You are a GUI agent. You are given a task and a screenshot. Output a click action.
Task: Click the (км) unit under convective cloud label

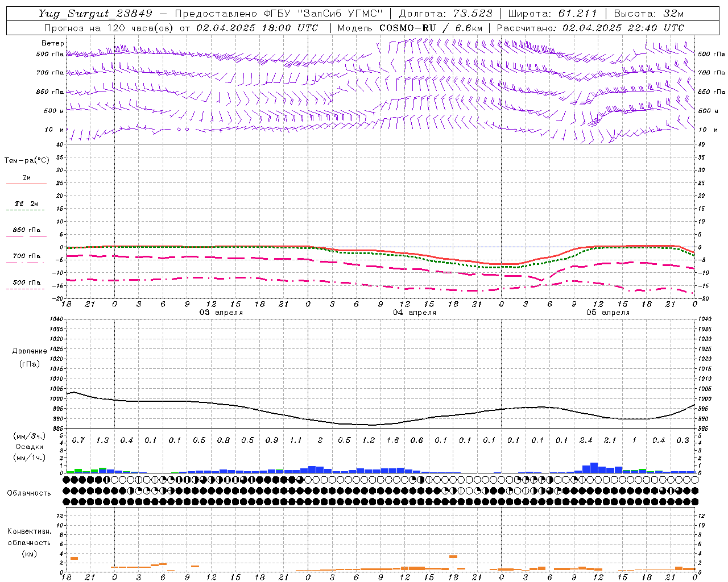[x=29, y=554]
